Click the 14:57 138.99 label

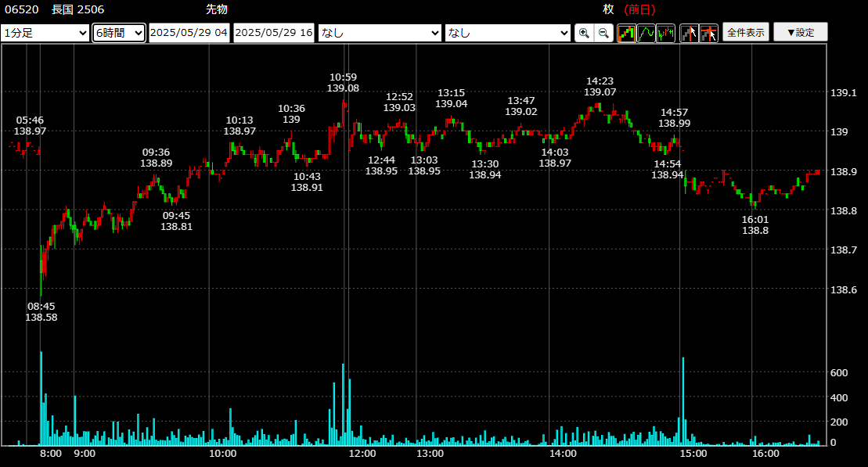tap(674, 118)
